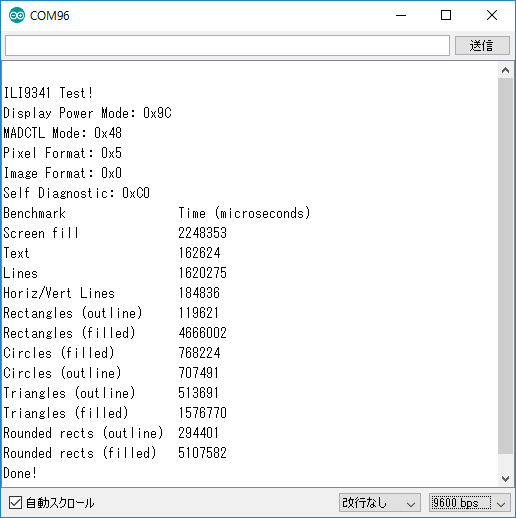The width and height of the screenshot is (516, 518).
Task: Toggle the 自動スクロール autoscroll checkbox
Action: click(x=15, y=502)
